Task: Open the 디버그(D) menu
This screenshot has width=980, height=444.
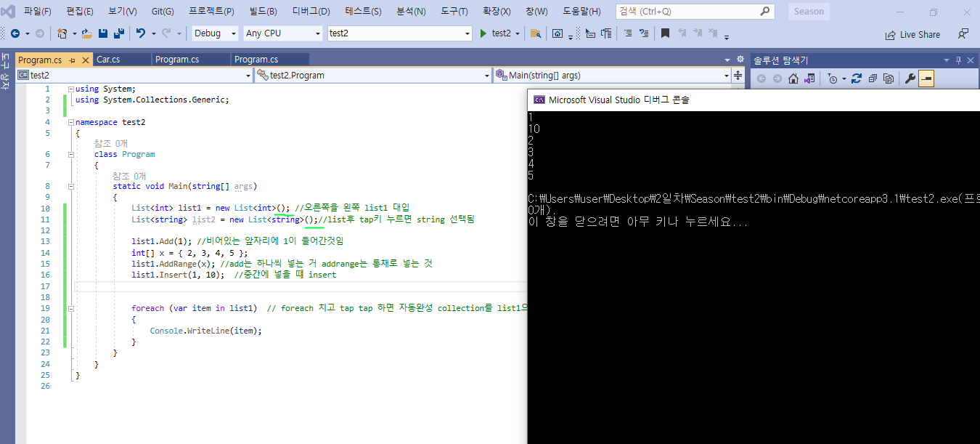Action: coord(311,12)
